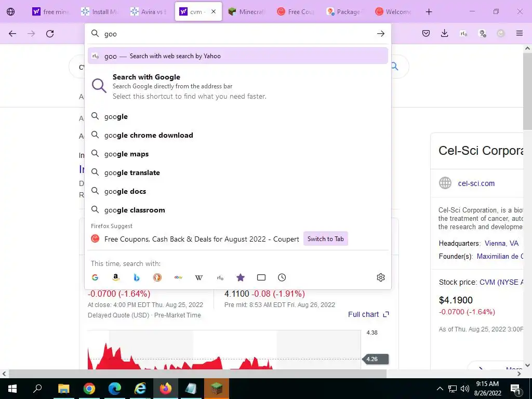The height and width of the screenshot is (399, 532).
Task: Choose 'google classroom' suggestion
Action: pyautogui.click(x=238, y=210)
